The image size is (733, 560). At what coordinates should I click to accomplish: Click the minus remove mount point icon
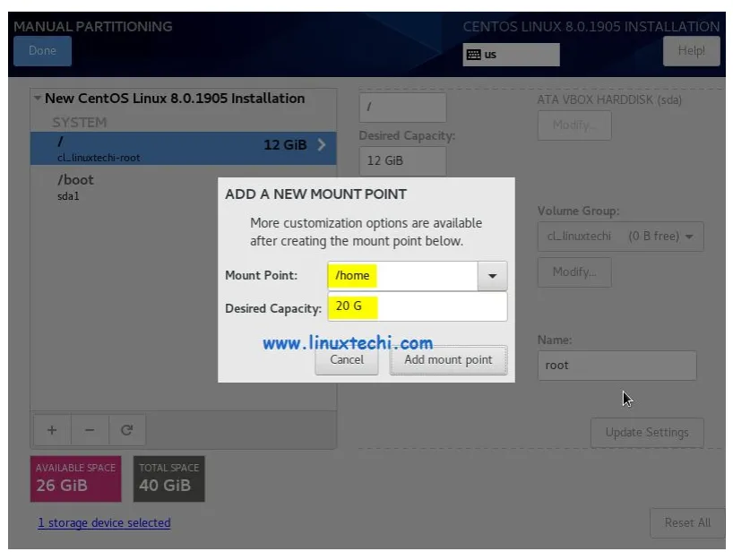click(90, 429)
